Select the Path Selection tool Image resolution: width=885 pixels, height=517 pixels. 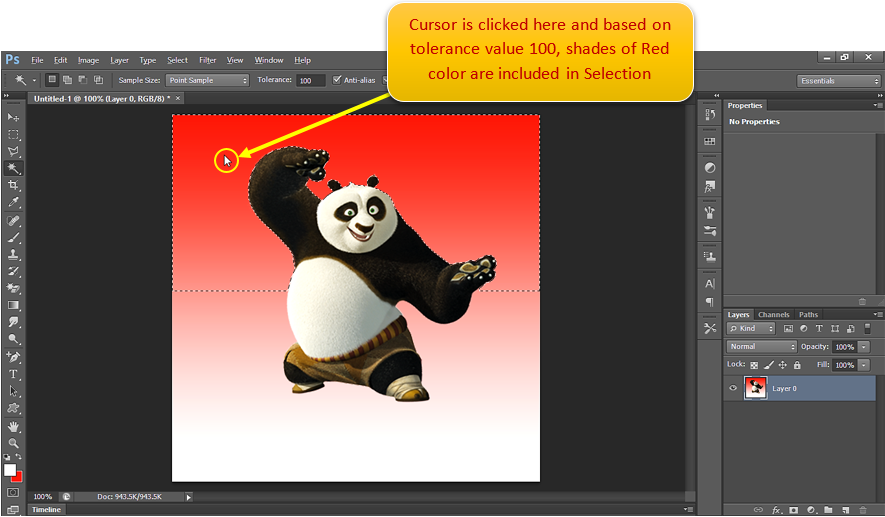click(13, 391)
